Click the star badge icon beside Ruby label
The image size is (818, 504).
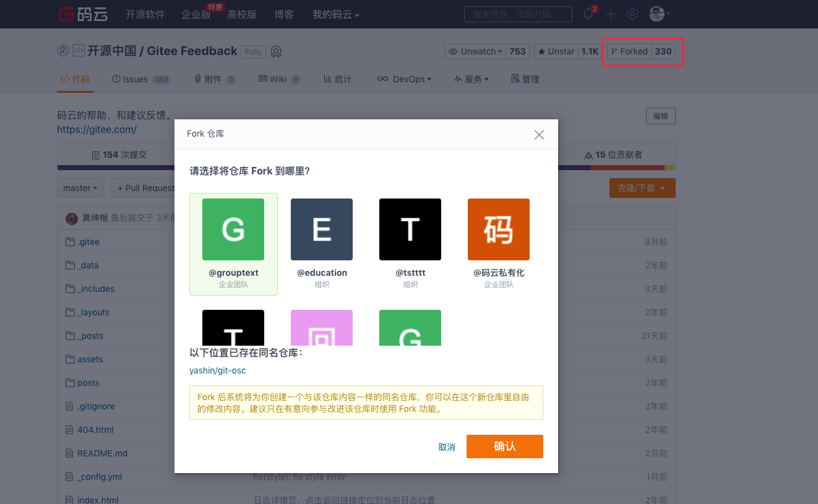point(276,51)
